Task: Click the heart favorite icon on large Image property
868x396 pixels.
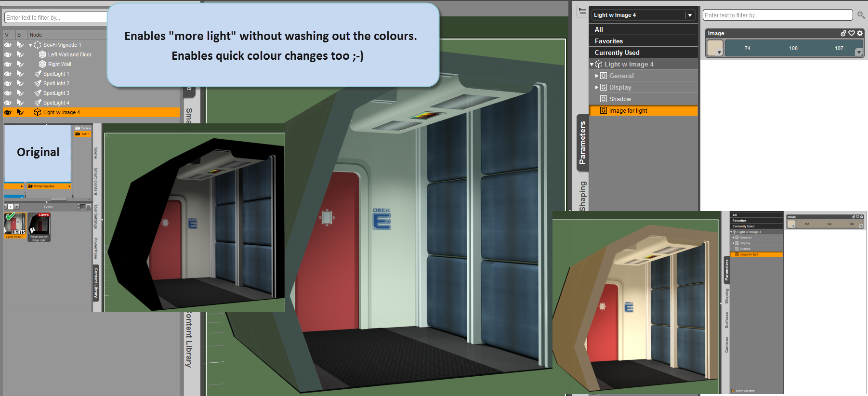Action: pyautogui.click(x=852, y=33)
